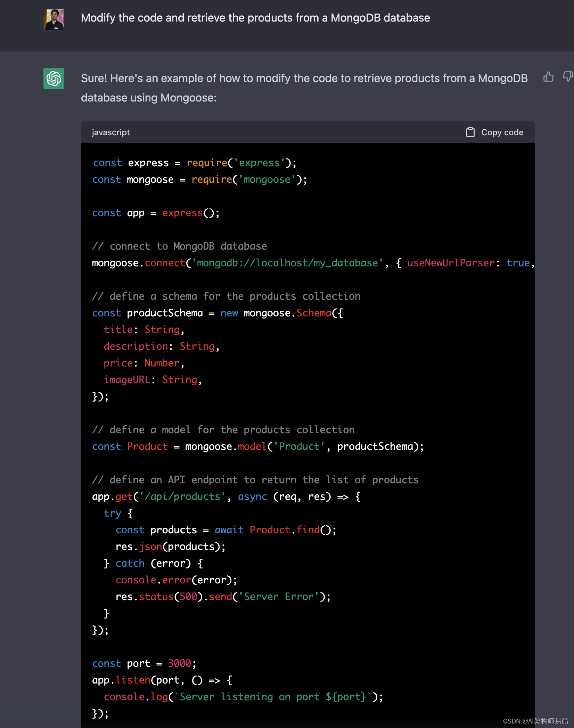Click the 'const productSchema' line

click(x=218, y=313)
